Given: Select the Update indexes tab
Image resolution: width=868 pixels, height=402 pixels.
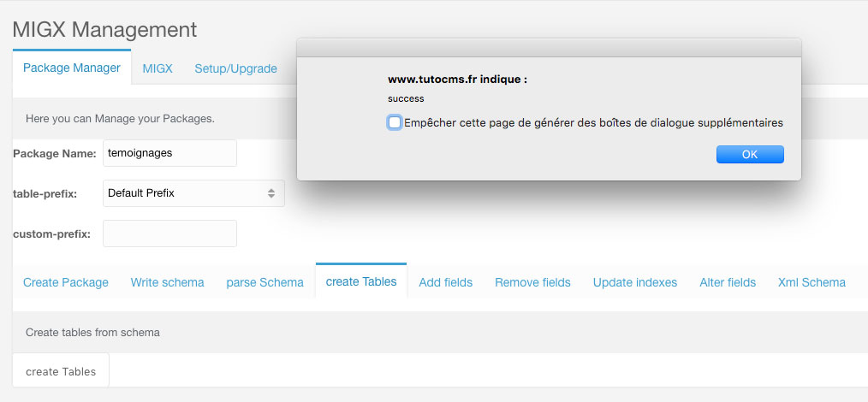Looking at the screenshot, I should (635, 282).
